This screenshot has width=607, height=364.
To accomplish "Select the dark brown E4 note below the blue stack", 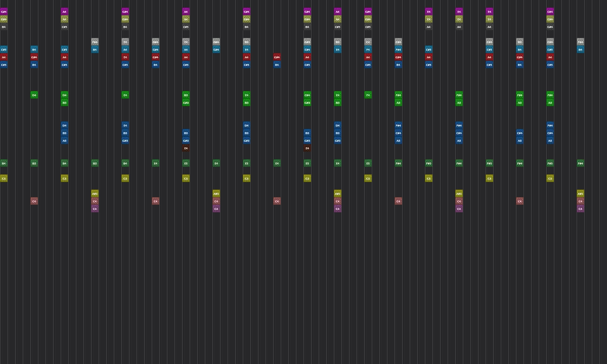I will click(x=185, y=148).
